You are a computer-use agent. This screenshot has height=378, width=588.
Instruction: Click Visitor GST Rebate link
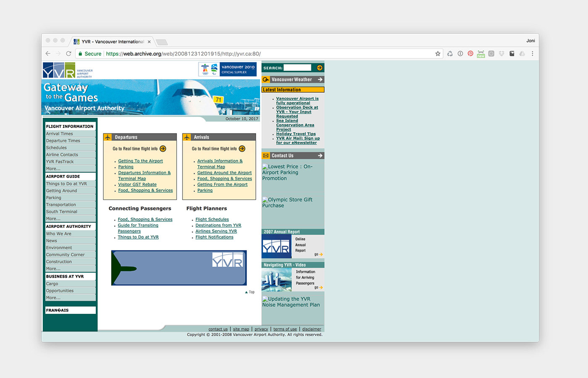click(137, 185)
